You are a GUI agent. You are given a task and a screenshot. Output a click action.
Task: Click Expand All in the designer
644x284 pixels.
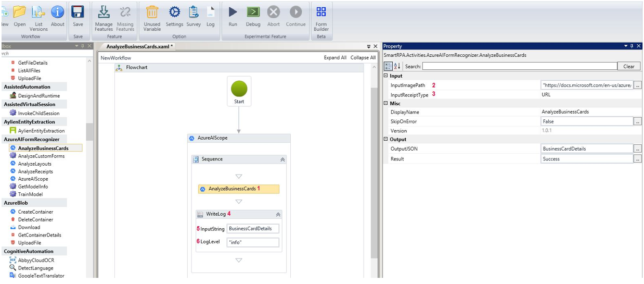tap(335, 58)
